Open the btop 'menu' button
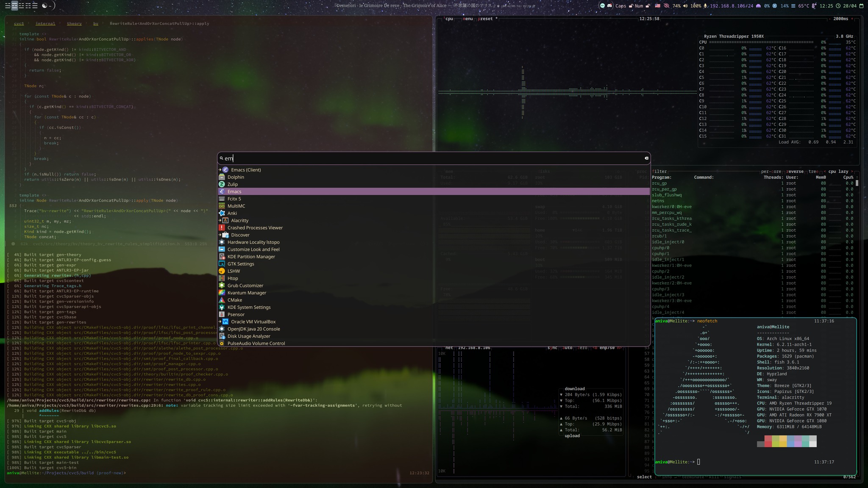 [x=468, y=19]
